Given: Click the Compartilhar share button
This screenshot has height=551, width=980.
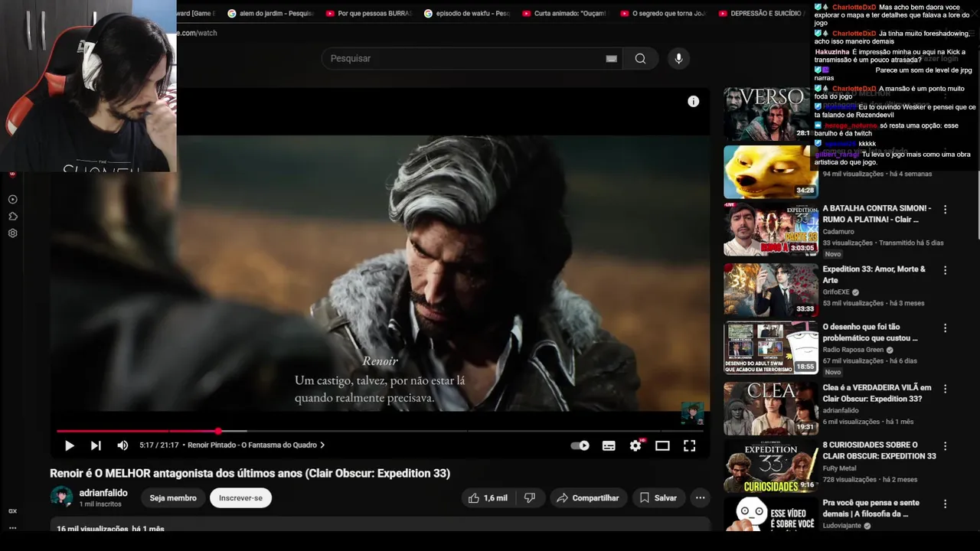Looking at the screenshot, I should click(587, 498).
